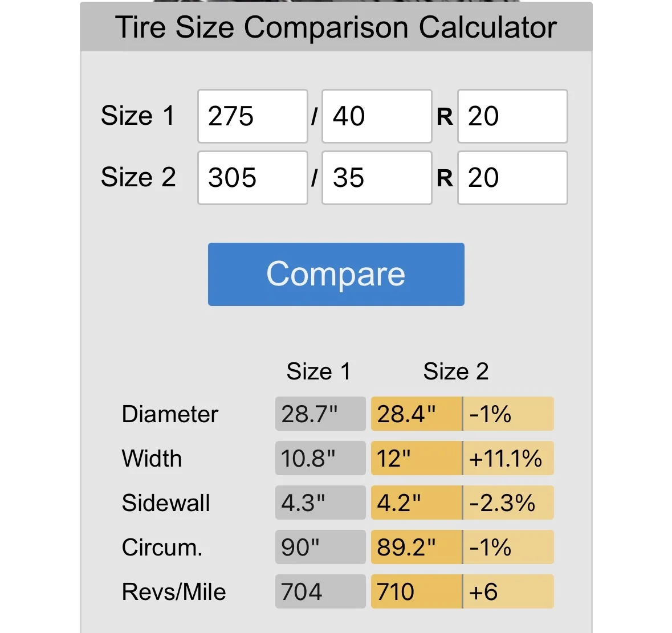The width and height of the screenshot is (672, 633).
Task: Click the Size 1 aspect ratio field showing 40
Action: point(377,116)
